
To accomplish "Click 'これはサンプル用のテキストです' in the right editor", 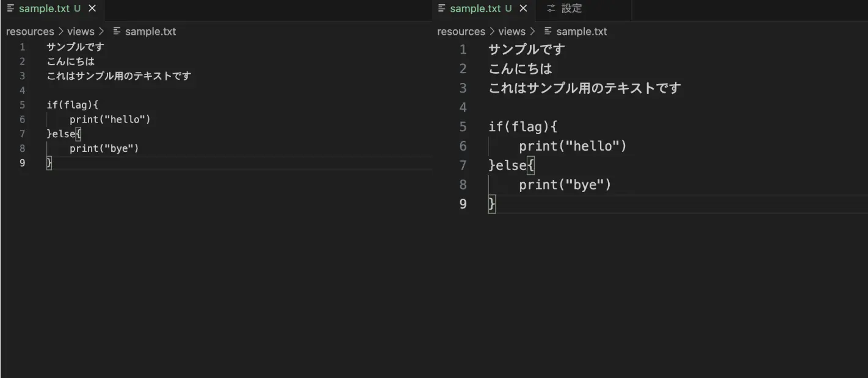I will (x=585, y=88).
